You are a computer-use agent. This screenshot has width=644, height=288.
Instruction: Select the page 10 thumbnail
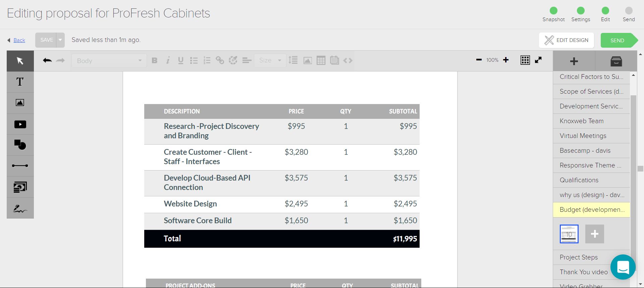coord(569,234)
